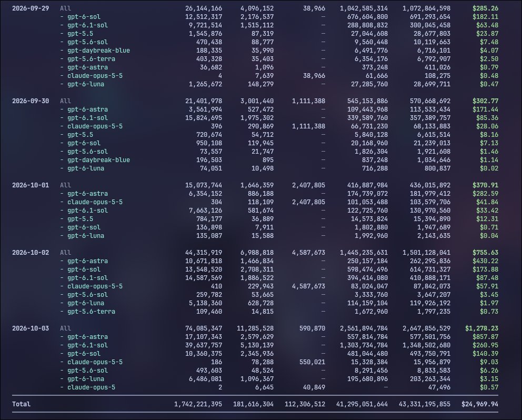Click the $755.63 daily cost
Screen dimensions: 522x420
[x=485, y=253]
